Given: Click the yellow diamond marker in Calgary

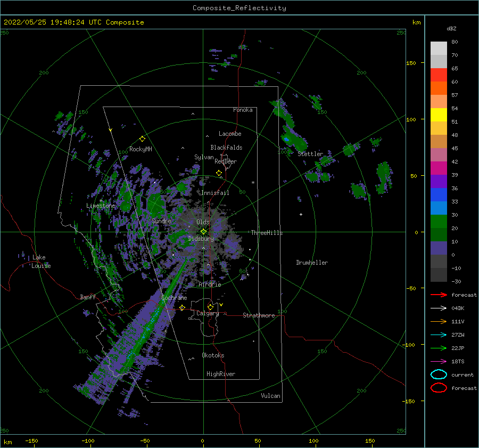Looking at the screenshot, I should click(210, 307).
